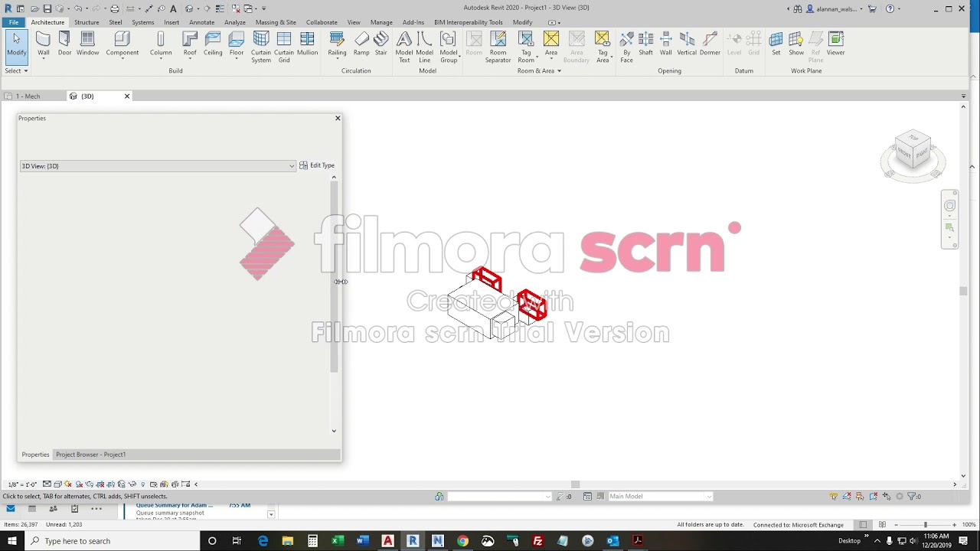Click the horizontal scrollbar thumb of 3D view
The width and height of the screenshot is (980, 551).
pyautogui.click(x=576, y=484)
